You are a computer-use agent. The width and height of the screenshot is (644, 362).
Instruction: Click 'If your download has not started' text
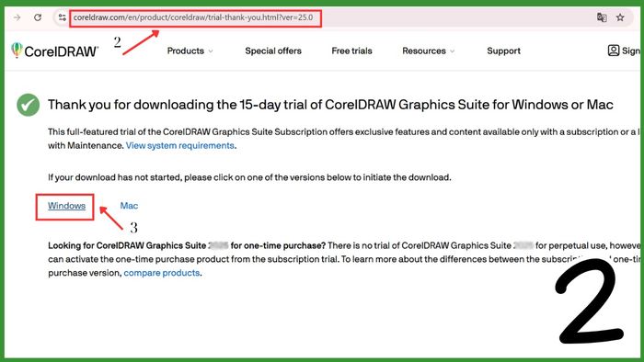(x=249, y=177)
